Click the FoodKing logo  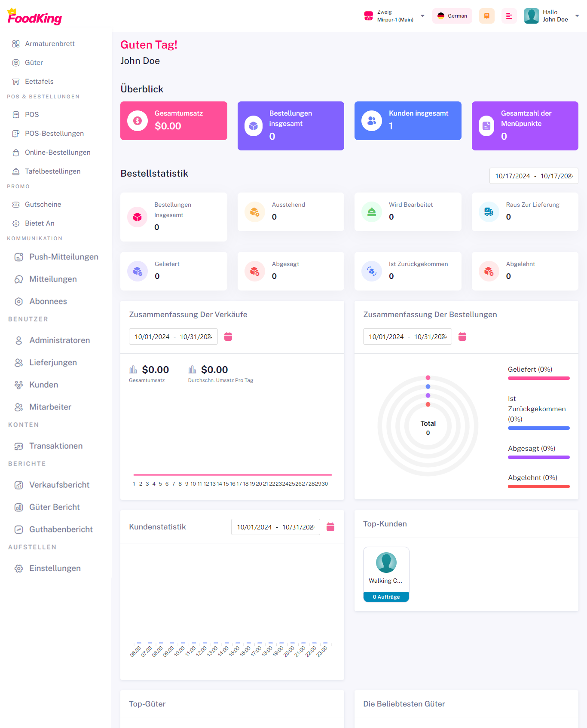tap(35, 17)
